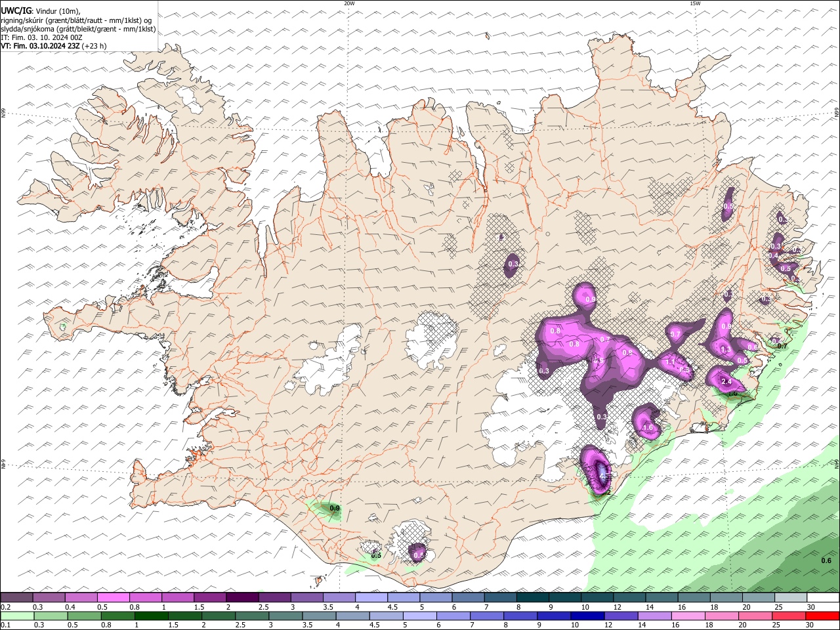Pick the medium green rain-scale swatch labeled 0.5
The width and height of the screenshot is (840, 630).
[x=85, y=616]
